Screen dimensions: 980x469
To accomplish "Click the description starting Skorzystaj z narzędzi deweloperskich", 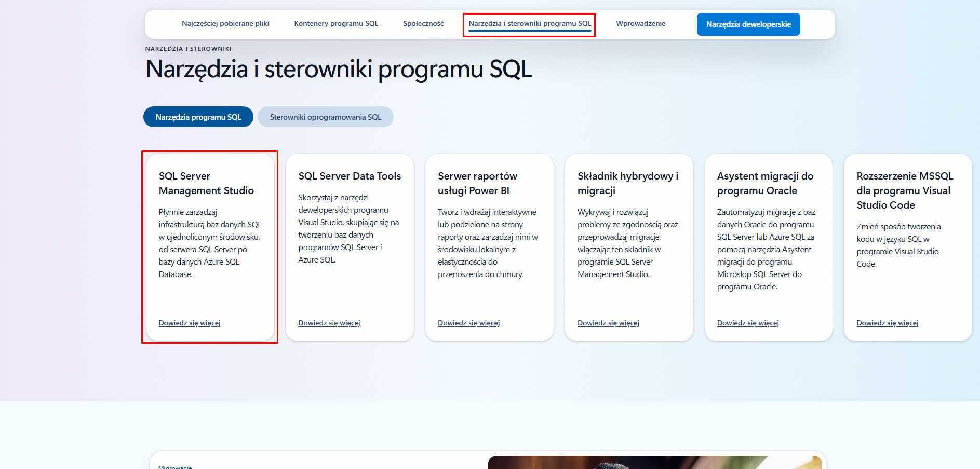I will [x=348, y=229].
